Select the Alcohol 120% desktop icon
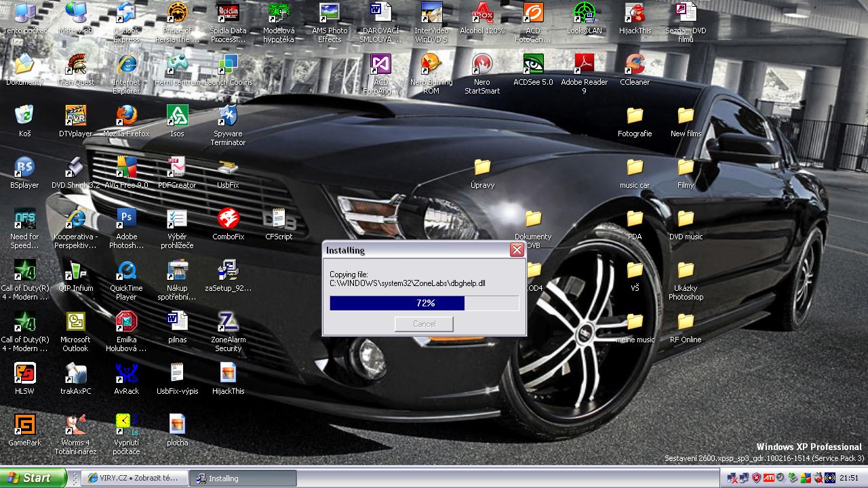Viewport: 868px width, 488px height. (x=482, y=14)
